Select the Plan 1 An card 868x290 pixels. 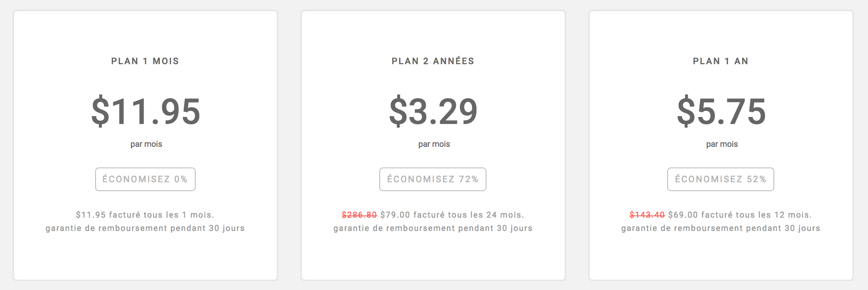coord(721,145)
